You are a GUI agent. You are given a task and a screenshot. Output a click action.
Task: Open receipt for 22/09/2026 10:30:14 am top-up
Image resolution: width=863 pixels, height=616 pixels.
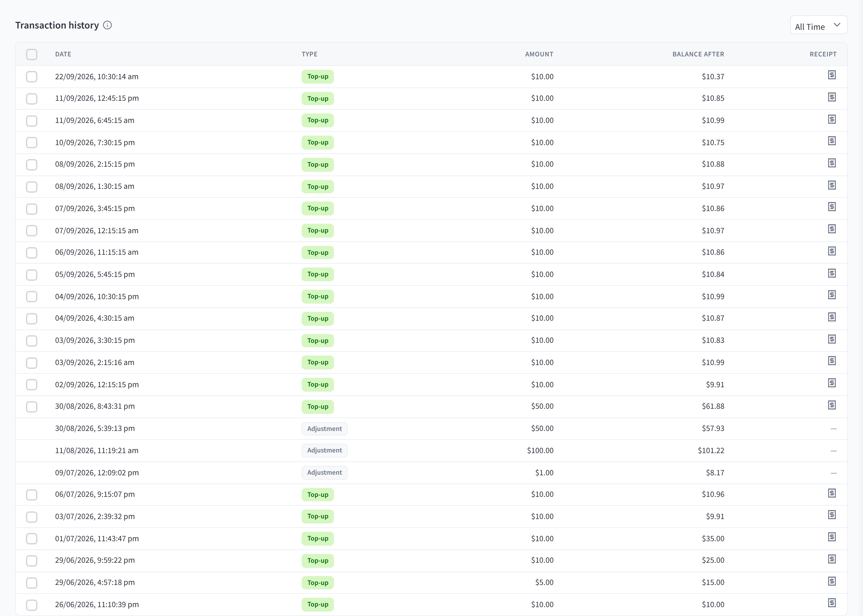point(832,75)
